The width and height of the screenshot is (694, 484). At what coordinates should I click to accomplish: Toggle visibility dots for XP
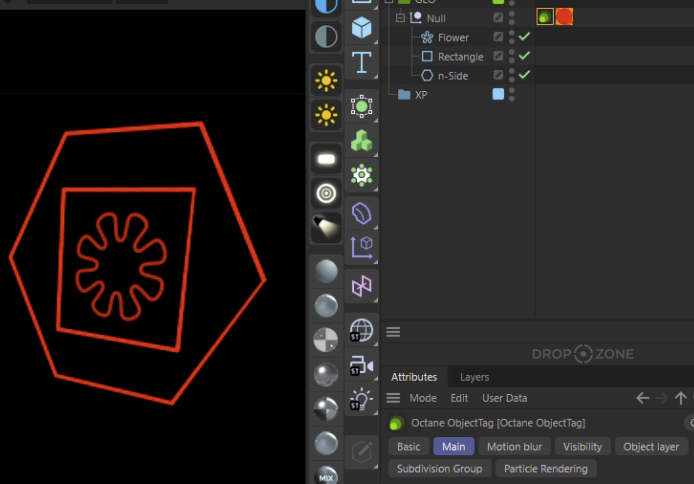[512, 94]
